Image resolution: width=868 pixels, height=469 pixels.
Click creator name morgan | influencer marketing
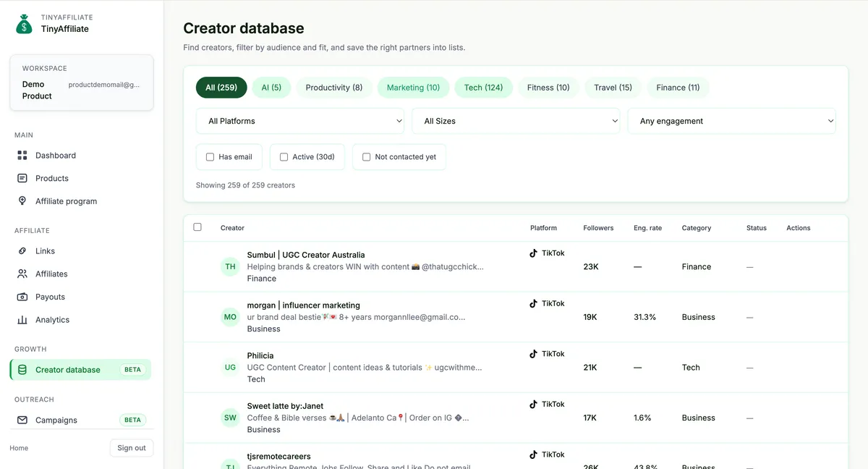click(x=303, y=305)
